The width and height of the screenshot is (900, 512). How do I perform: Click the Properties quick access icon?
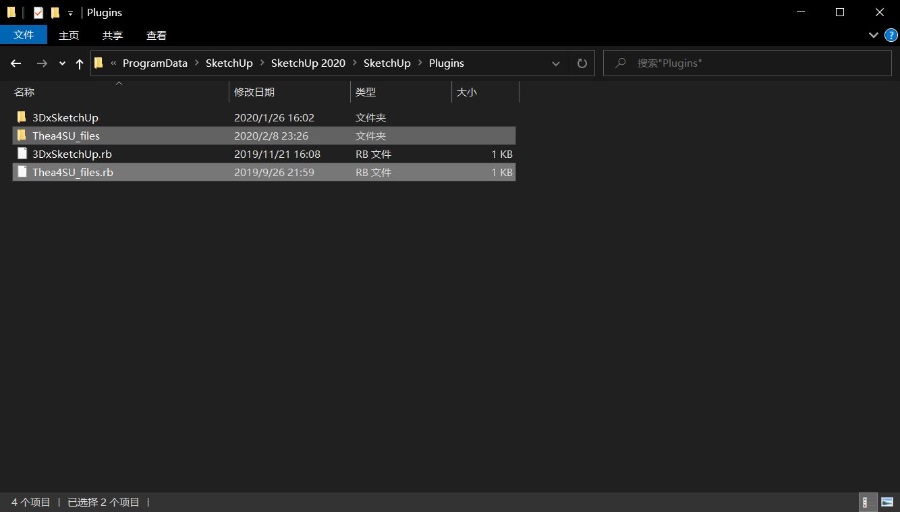pos(38,13)
